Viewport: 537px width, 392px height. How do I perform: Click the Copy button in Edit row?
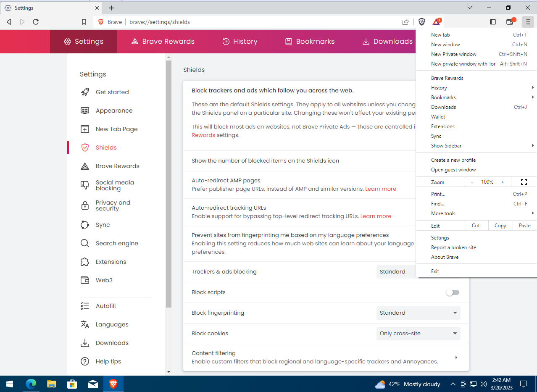point(500,226)
